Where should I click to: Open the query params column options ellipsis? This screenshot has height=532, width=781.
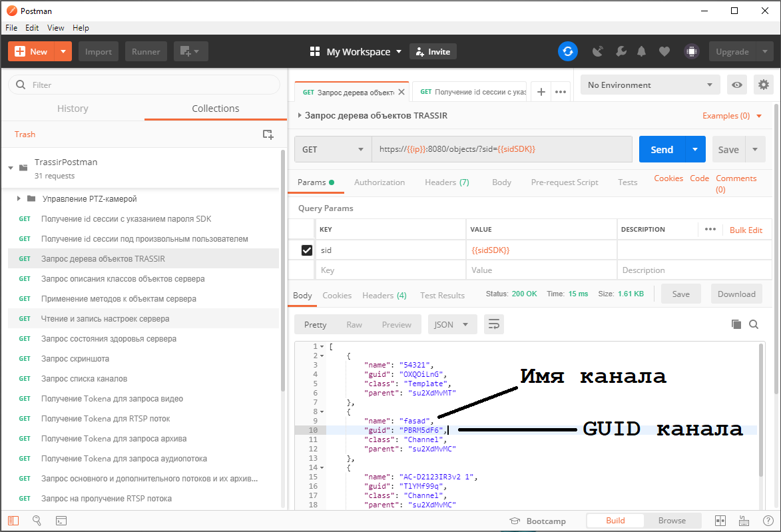tap(710, 229)
